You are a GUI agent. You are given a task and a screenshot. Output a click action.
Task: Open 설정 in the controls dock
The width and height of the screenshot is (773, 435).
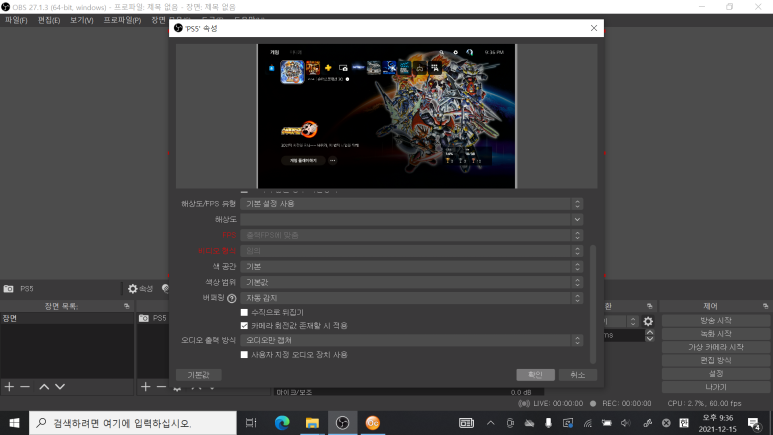click(x=716, y=374)
